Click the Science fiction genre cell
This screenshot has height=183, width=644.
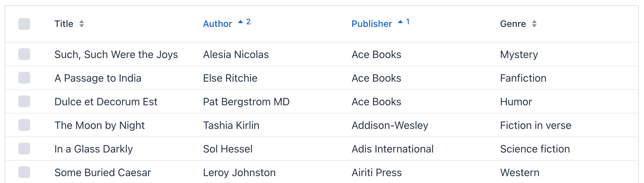(535, 149)
